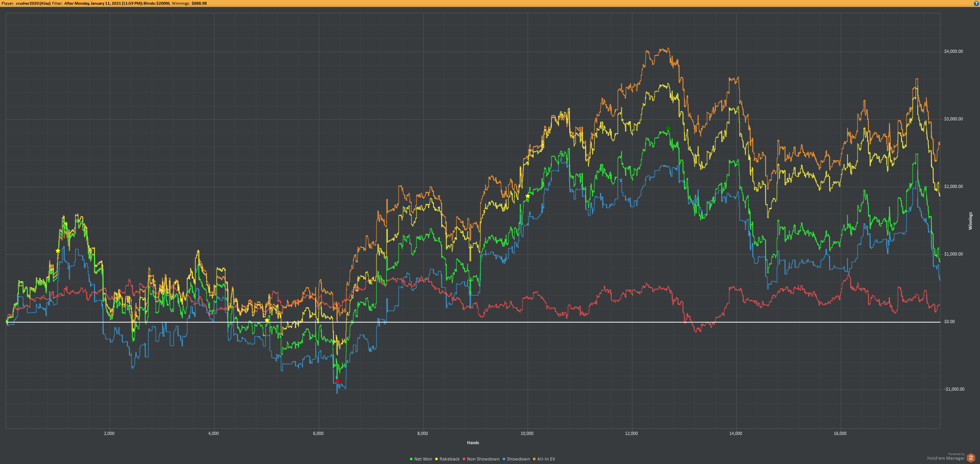Click the '$1,000.00' y-axis label
Screen dimensions: 980x464
953,254
